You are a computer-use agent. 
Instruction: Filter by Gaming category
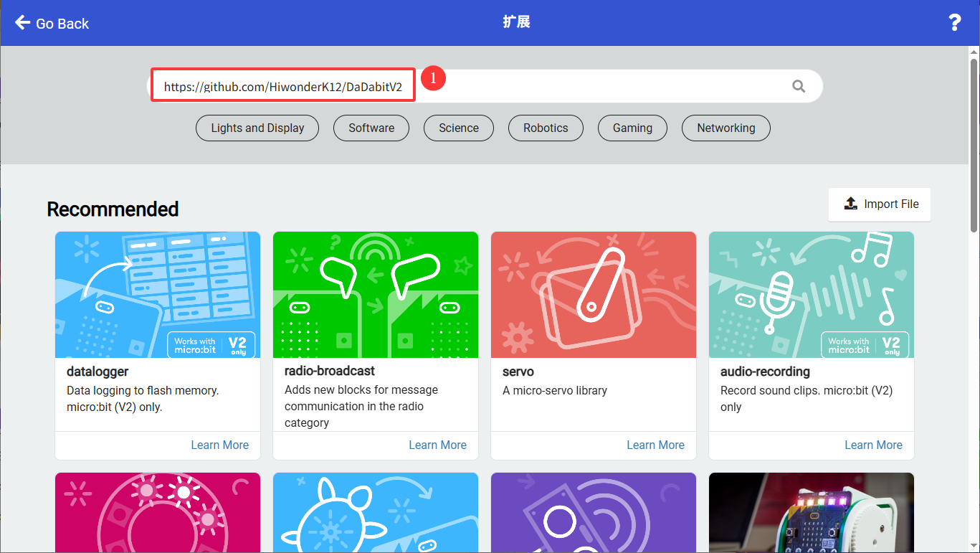pos(632,128)
